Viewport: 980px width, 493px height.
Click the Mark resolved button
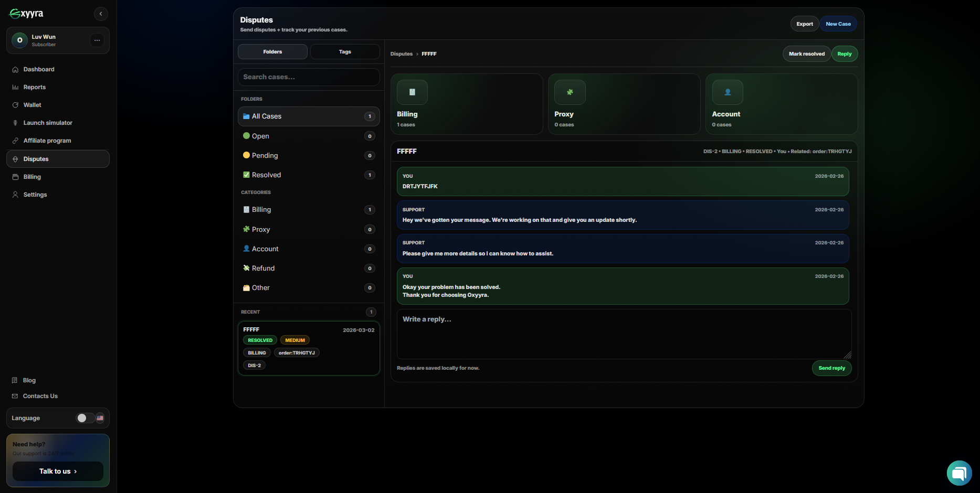pyautogui.click(x=806, y=54)
